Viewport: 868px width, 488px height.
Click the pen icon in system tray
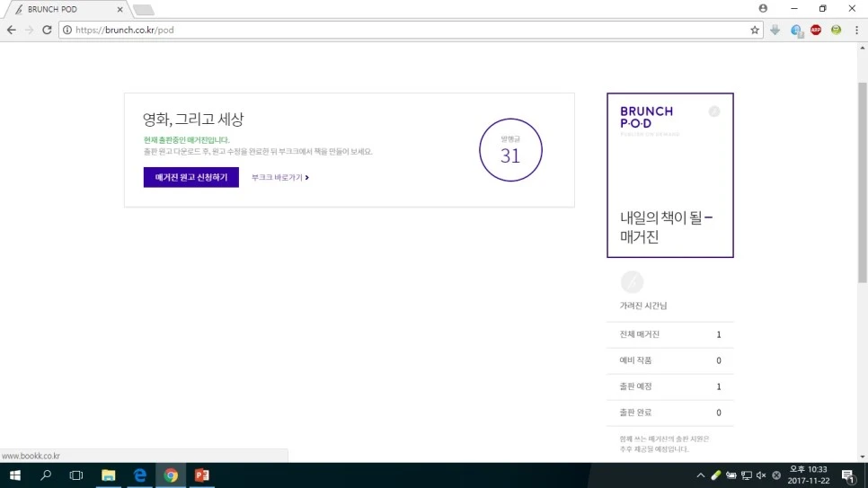[716, 475]
